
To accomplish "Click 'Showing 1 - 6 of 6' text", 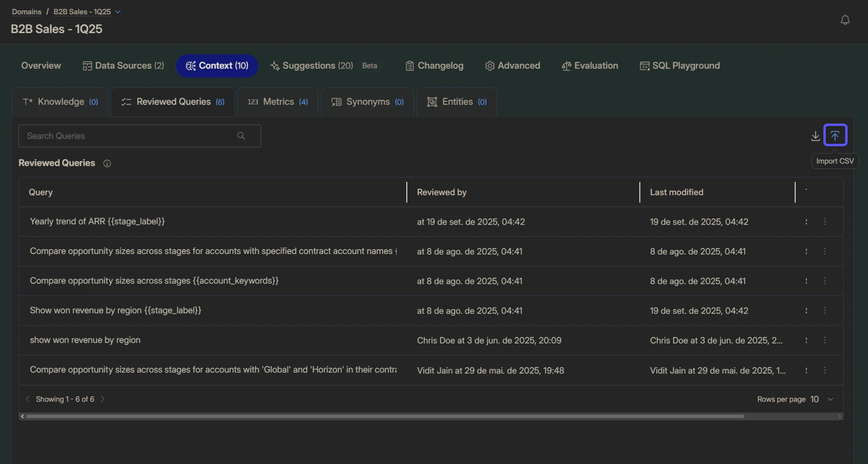I will [x=65, y=399].
